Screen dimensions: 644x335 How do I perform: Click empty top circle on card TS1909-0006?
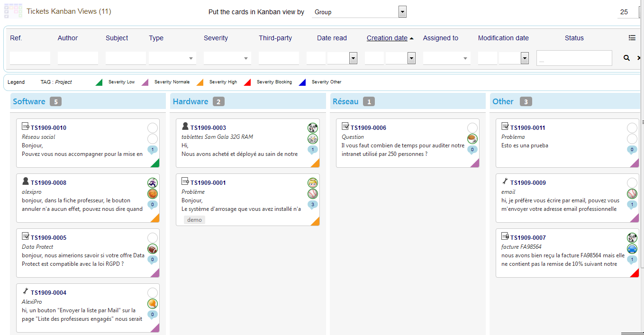472,128
